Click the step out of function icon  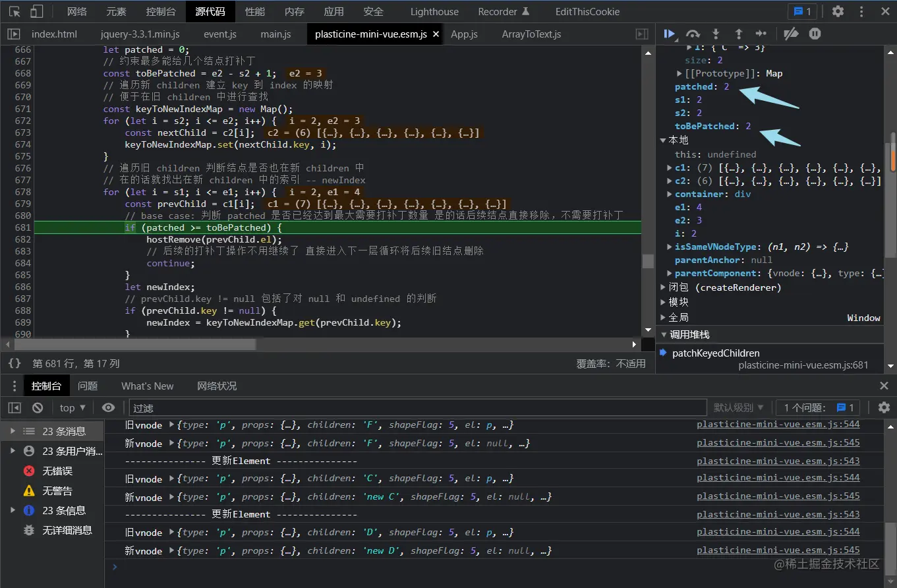pyautogui.click(x=738, y=34)
